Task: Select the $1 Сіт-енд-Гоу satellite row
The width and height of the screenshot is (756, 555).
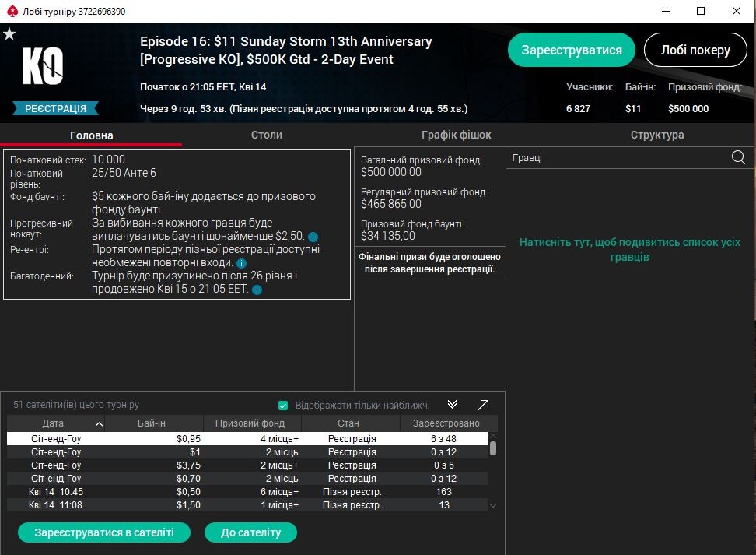Action: click(x=247, y=452)
